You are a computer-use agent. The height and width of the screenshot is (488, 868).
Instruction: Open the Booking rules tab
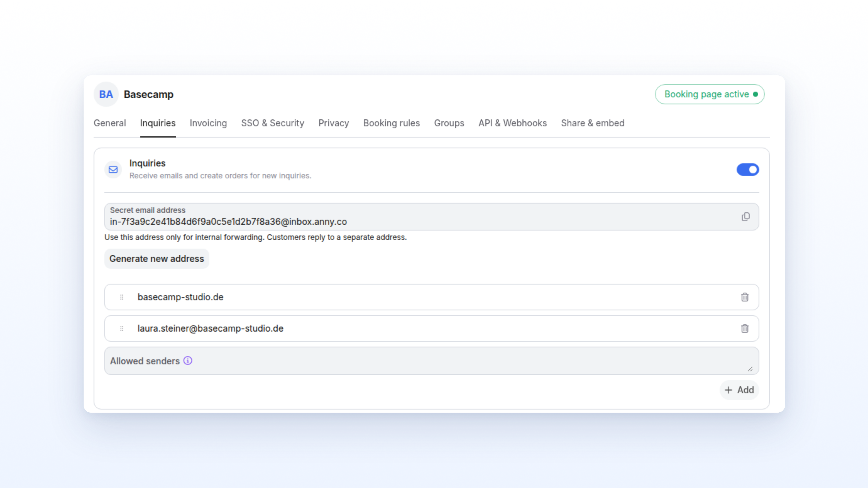392,123
